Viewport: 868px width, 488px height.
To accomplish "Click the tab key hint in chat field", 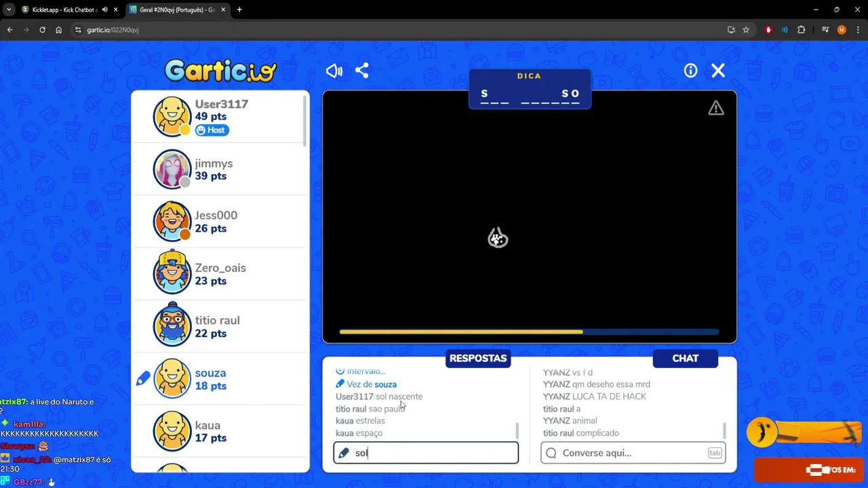I will (715, 453).
